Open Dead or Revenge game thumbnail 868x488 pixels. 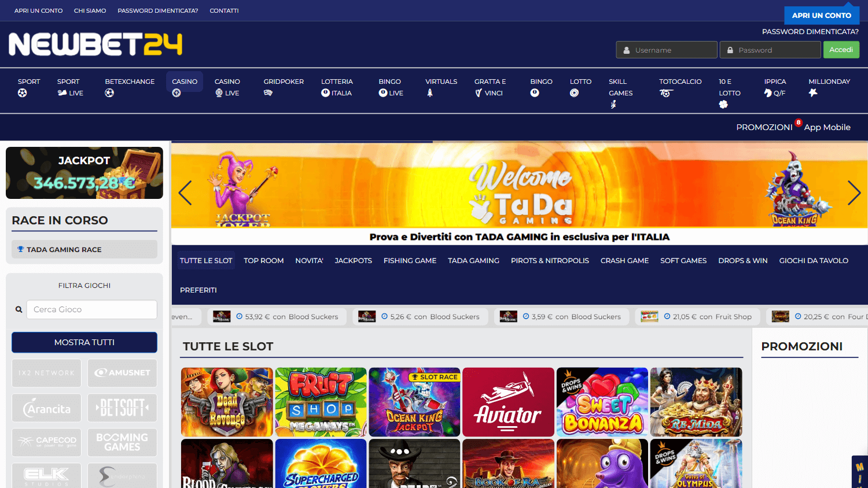(x=227, y=402)
